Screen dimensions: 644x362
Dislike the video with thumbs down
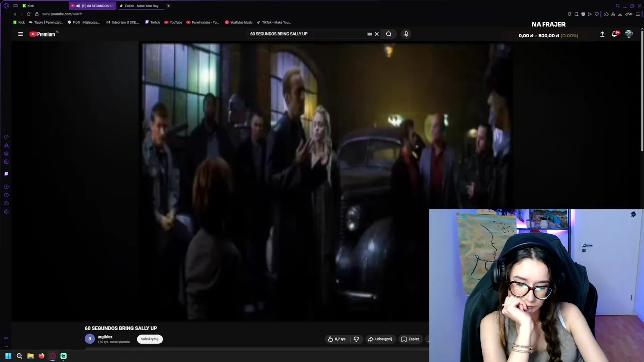pos(356,339)
